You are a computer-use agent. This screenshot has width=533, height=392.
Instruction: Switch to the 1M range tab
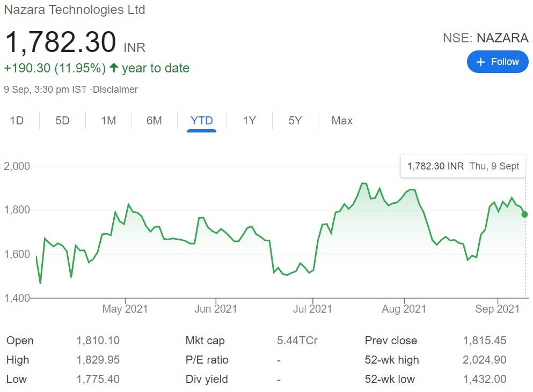pos(108,121)
